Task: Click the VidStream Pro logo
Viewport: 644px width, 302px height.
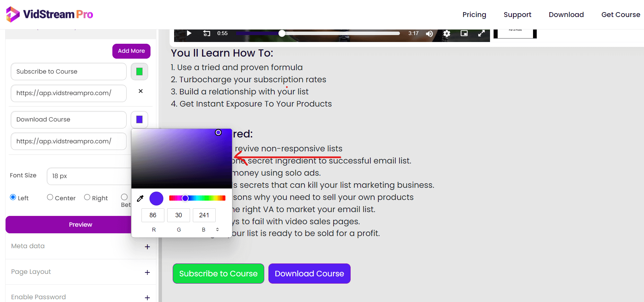Action: [x=50, y=14]
